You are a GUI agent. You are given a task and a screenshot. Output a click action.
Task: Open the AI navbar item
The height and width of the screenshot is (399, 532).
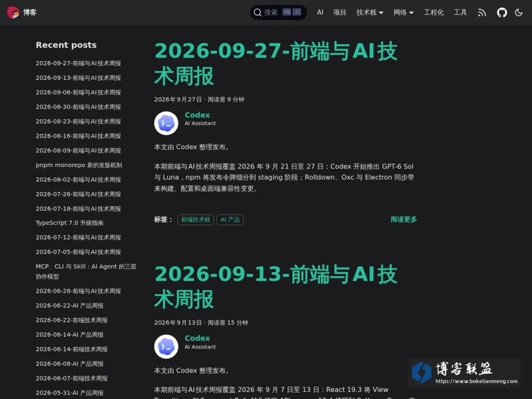click(320, 12)
